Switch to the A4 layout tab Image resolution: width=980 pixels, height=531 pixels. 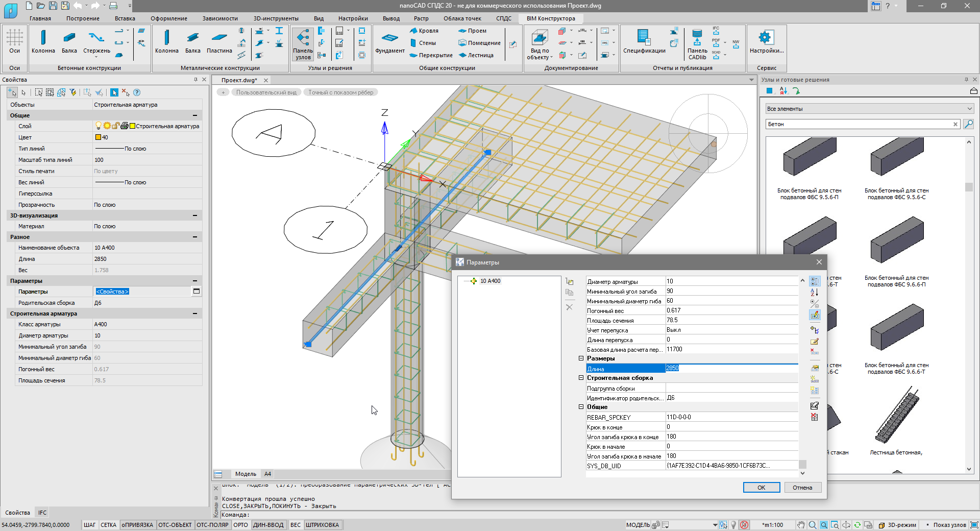click(267, 474)
